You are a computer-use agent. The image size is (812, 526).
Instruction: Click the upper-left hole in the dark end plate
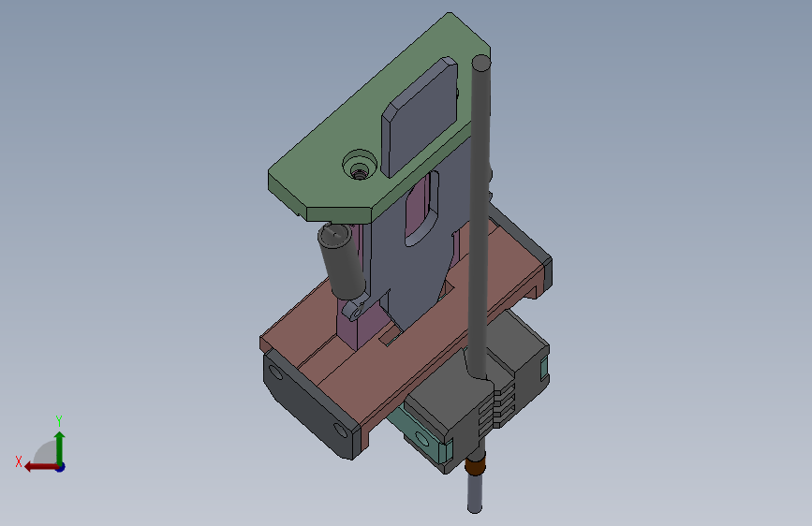click(275, 373)
